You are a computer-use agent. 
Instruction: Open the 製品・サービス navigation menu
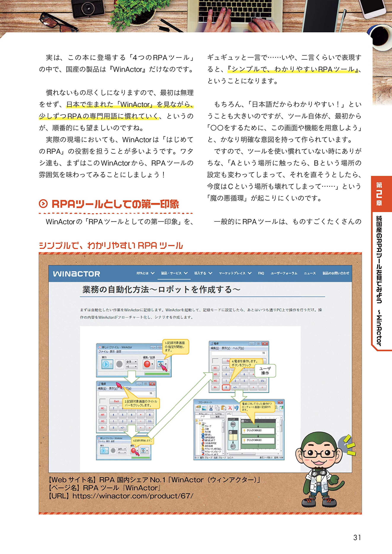click(x=174, y=273)
